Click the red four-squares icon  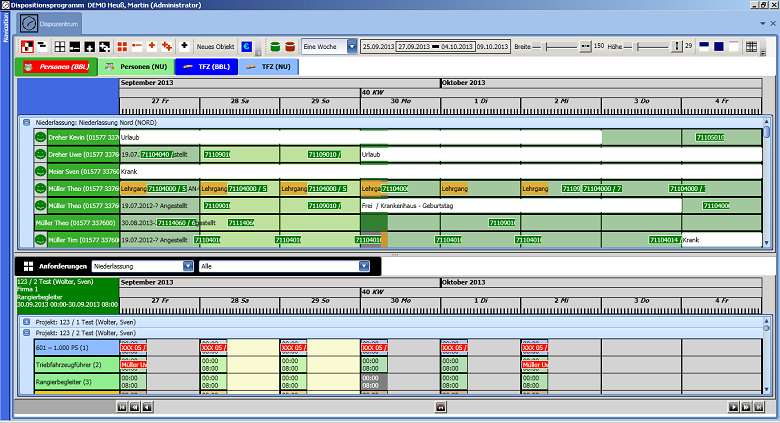(x=122, y=47)
